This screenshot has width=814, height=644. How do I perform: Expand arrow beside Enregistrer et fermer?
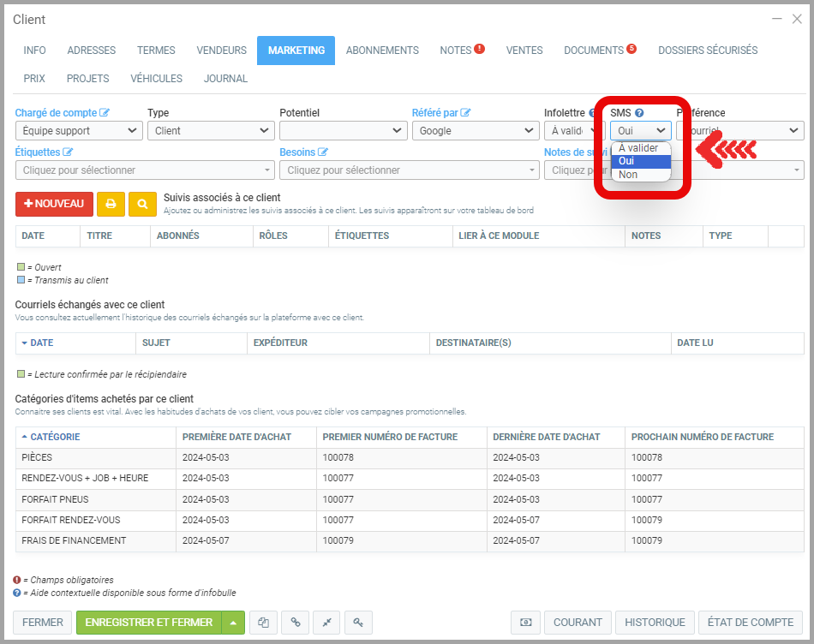[x=233, y=623]
